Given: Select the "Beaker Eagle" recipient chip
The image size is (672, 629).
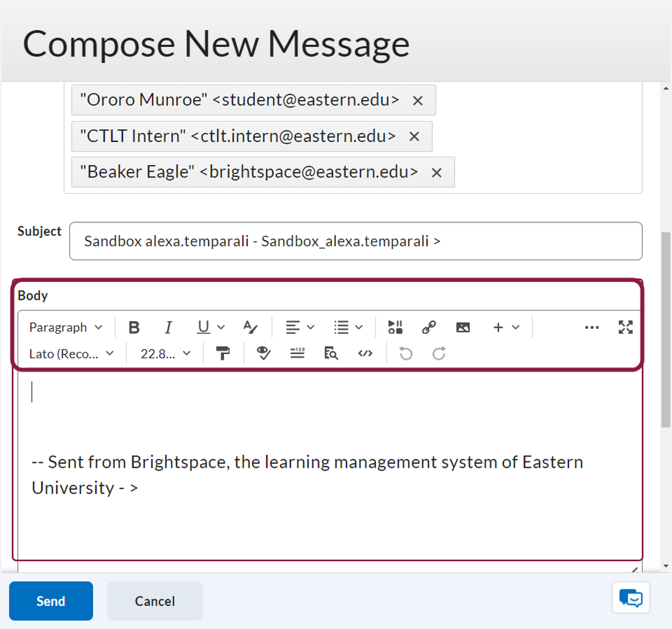Looking at the screenshot, I should pyautogui.click(x=263, y=172).
